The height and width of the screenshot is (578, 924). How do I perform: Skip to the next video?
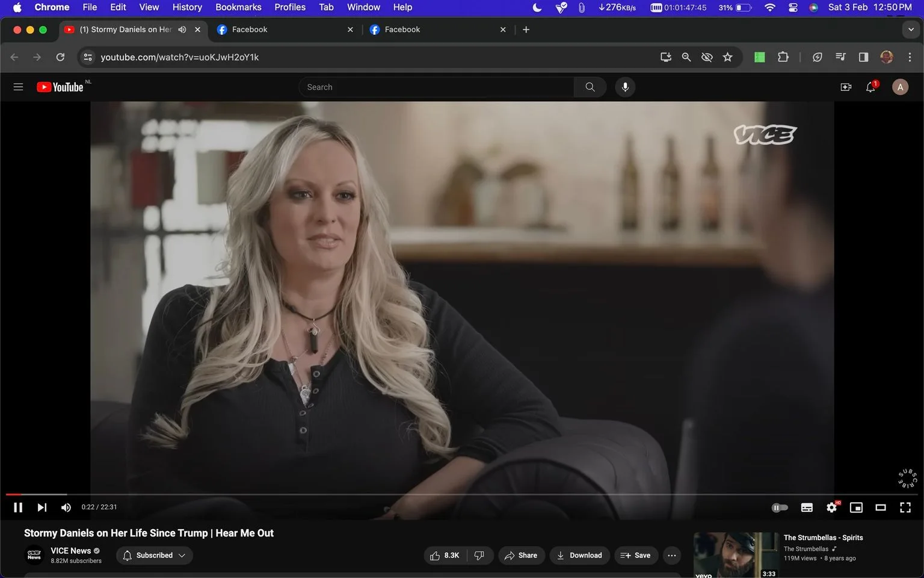(42, 508)
